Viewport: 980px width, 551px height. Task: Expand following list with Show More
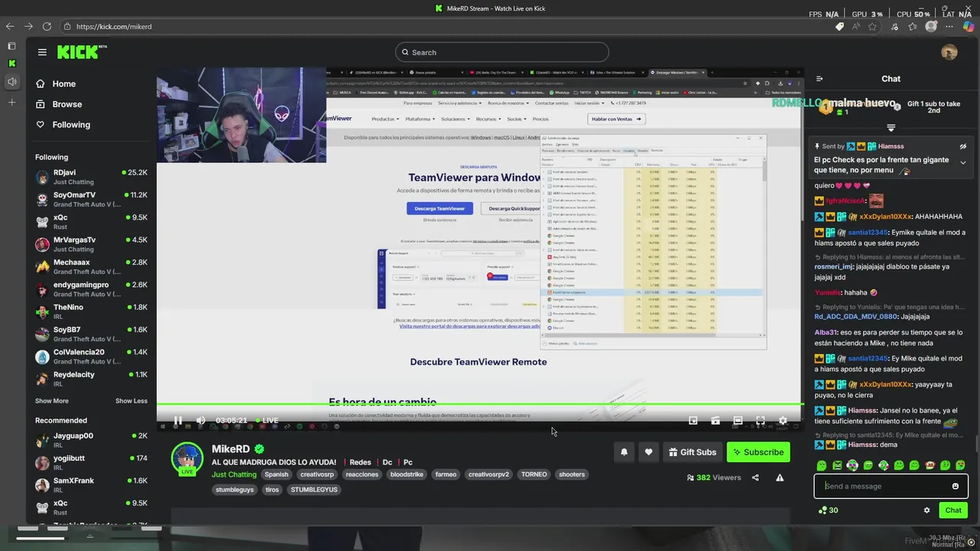(51, 401)
